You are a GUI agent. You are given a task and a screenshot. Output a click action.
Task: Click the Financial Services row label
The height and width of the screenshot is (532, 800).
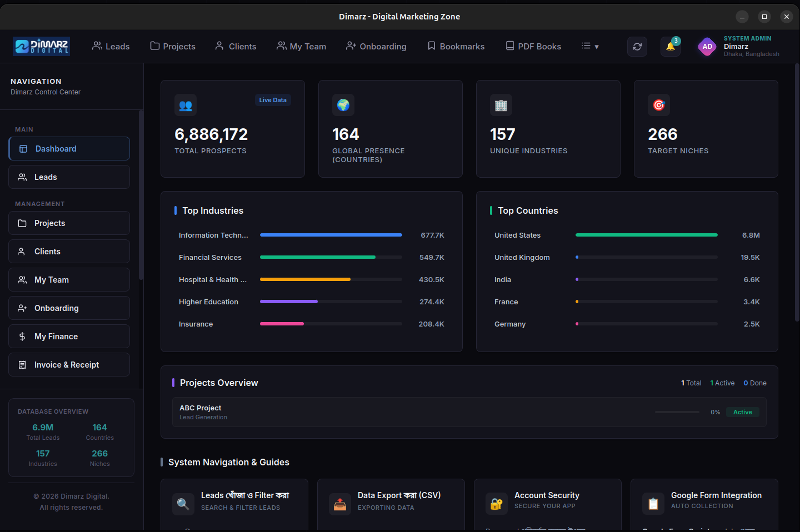(x=210, y=257)
